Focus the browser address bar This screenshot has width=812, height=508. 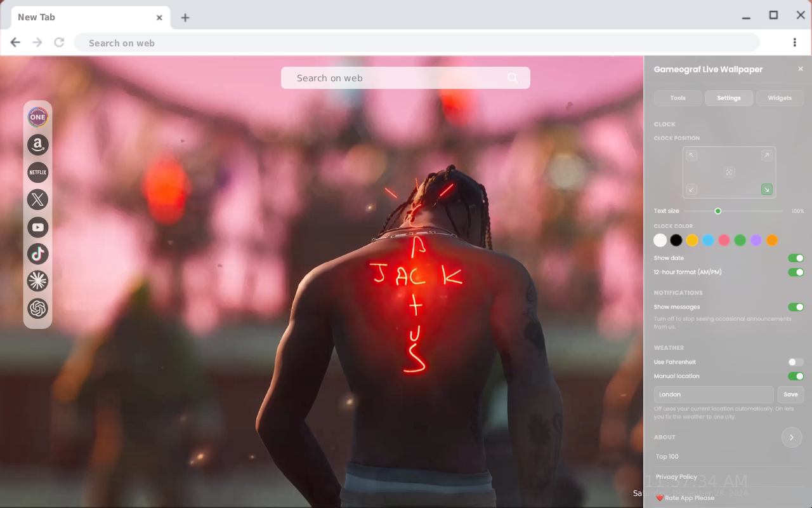(x=417, y=43)
